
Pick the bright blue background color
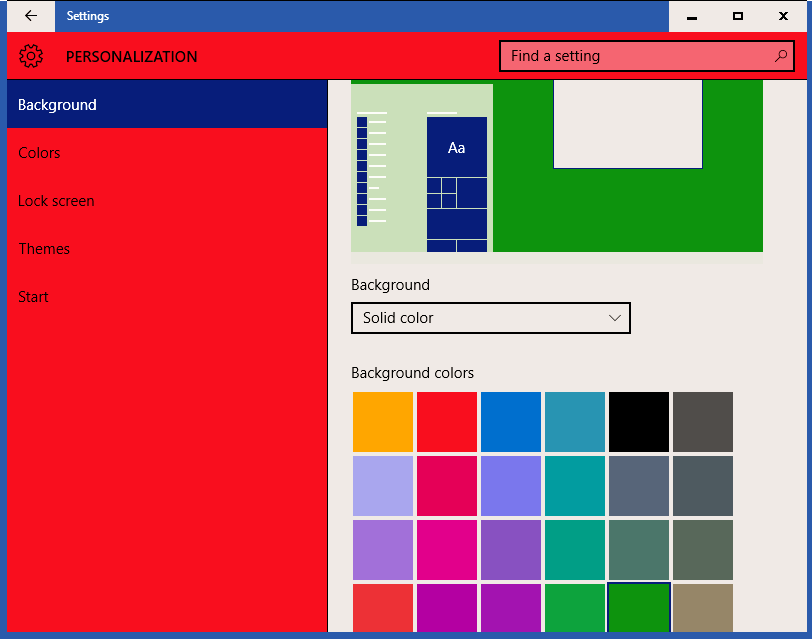pos(511,422)
